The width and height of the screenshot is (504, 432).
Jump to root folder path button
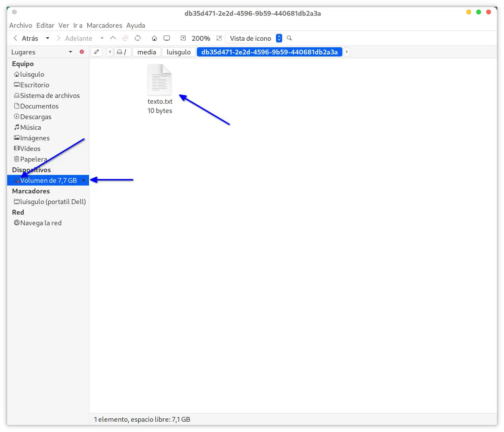(122, 52)
